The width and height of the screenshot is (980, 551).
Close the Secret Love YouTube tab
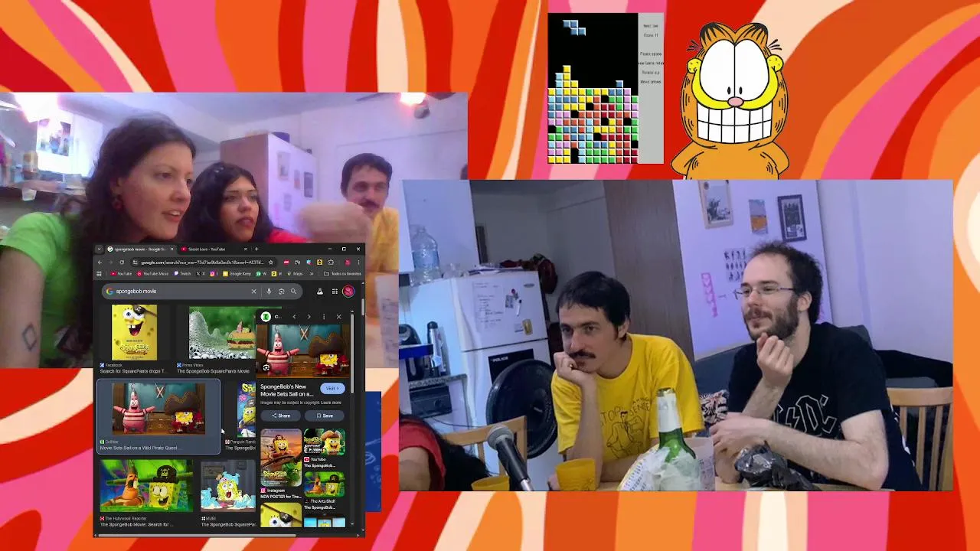[245, 249]
